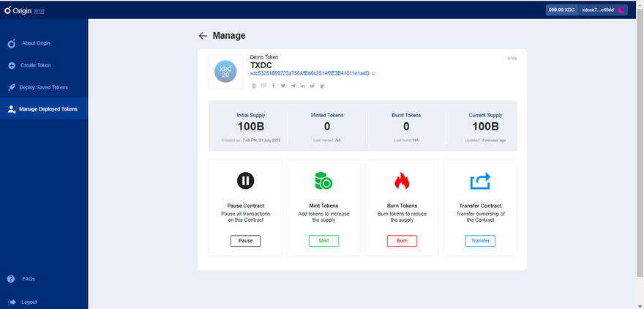644x309 pixels.
Task: Click the wallet address in the header
Action: 598,10
